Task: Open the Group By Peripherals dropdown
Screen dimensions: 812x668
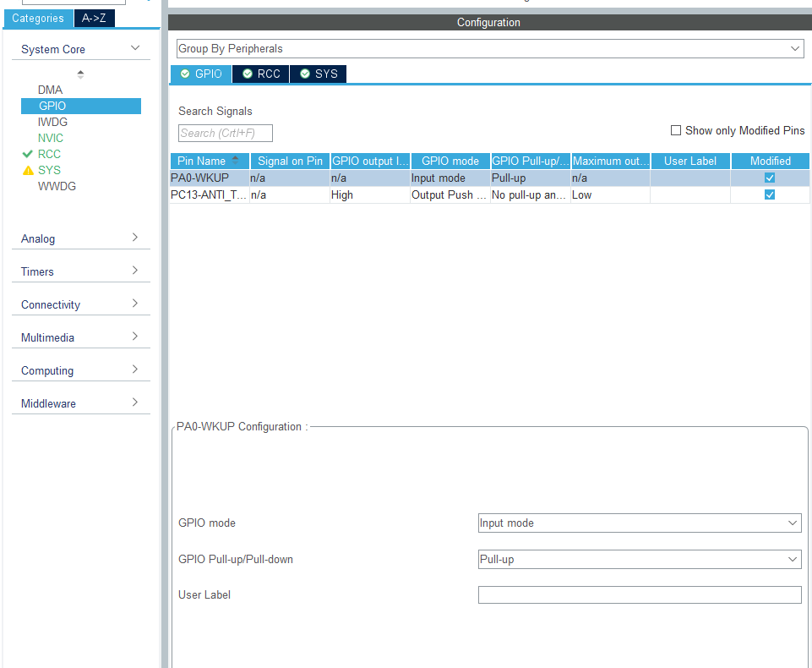Action: pyautogui.click(x=490, y=49)
